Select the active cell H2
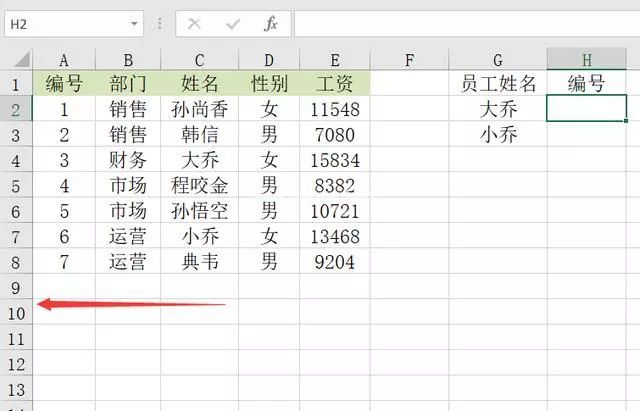The height and width of the screenshot is (411, 640). tap(587, 109)
